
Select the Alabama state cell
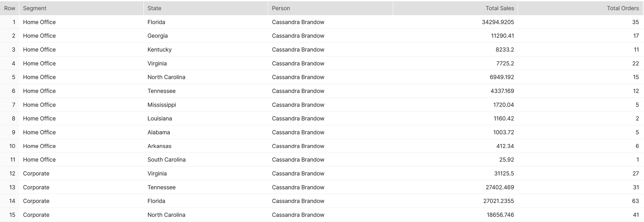click(x=159, y=132)
